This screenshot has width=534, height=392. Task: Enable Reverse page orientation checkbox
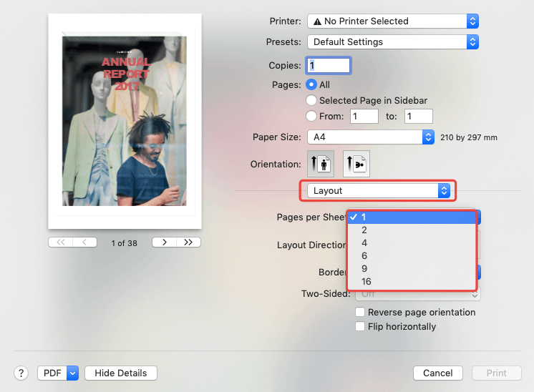coord(361,312)
